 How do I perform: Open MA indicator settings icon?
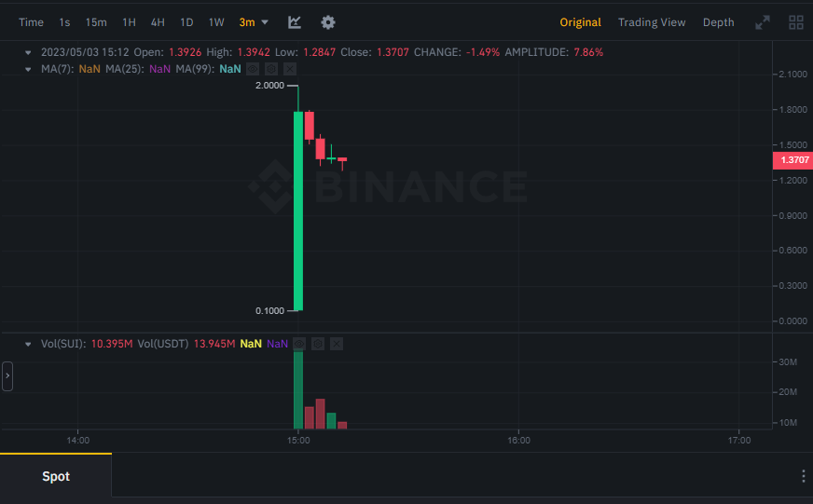click(x=270, y=68)
